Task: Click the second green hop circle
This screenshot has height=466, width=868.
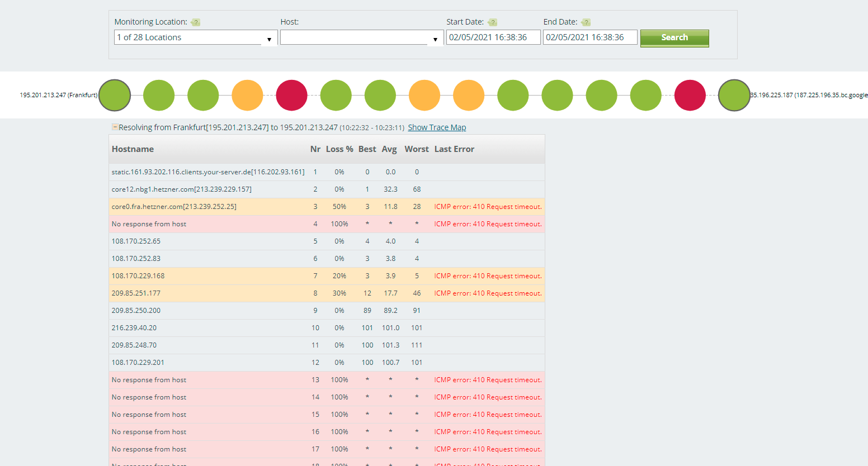Action: [x=159, y=95]
